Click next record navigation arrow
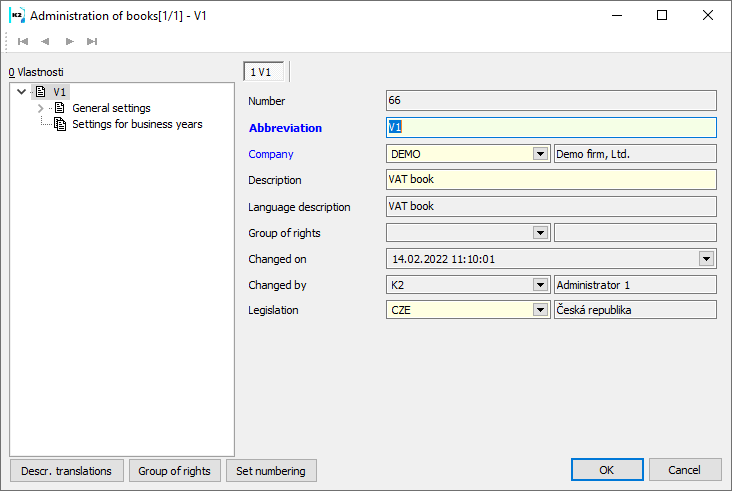Image resolution: width=732 pixels, height=491 pixels. coord(69,41)
